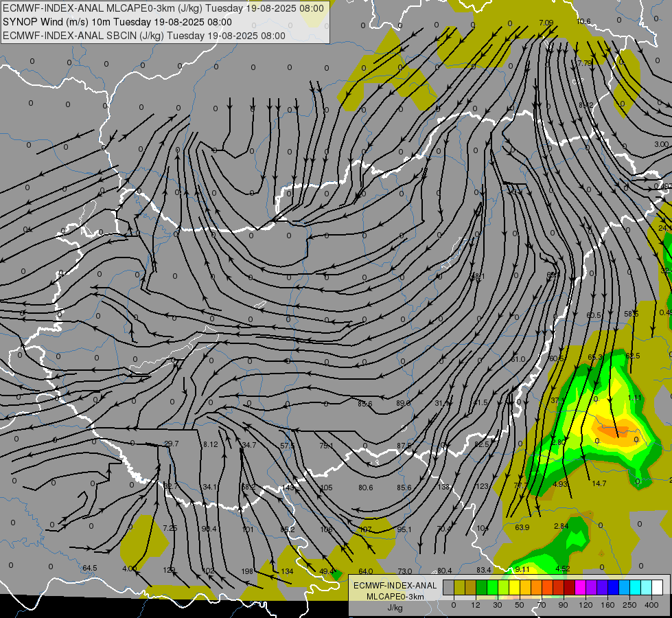Click the 58.5 value on the map

coord(632,314)
